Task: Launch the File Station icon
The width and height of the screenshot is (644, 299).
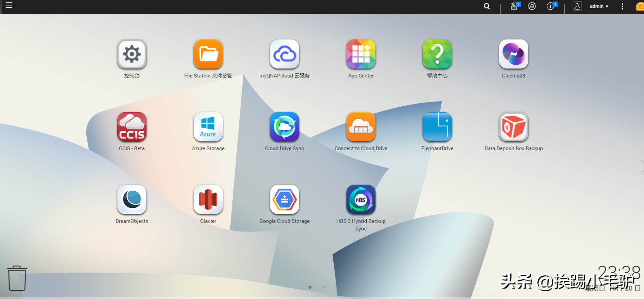Action: tap(208, 54)
